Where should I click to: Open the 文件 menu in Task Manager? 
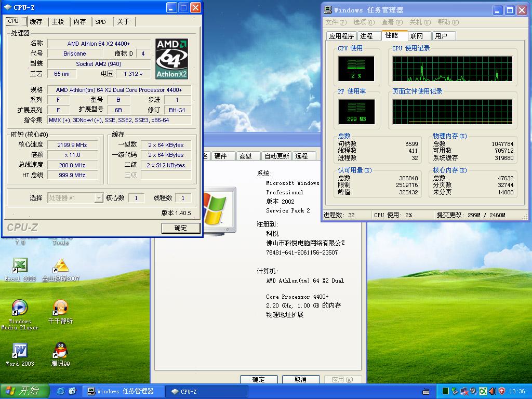335,22
